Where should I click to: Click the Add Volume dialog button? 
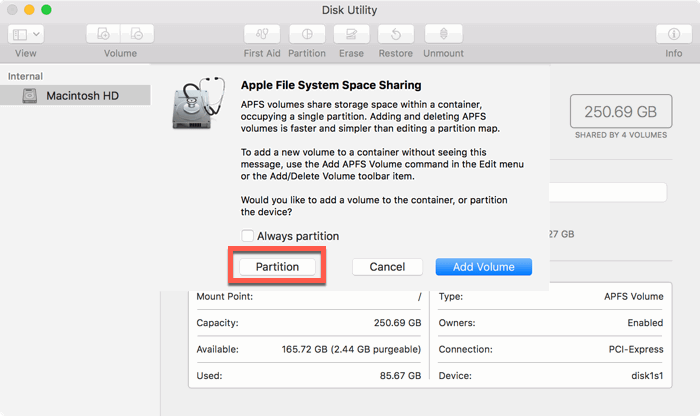[483, 267]
